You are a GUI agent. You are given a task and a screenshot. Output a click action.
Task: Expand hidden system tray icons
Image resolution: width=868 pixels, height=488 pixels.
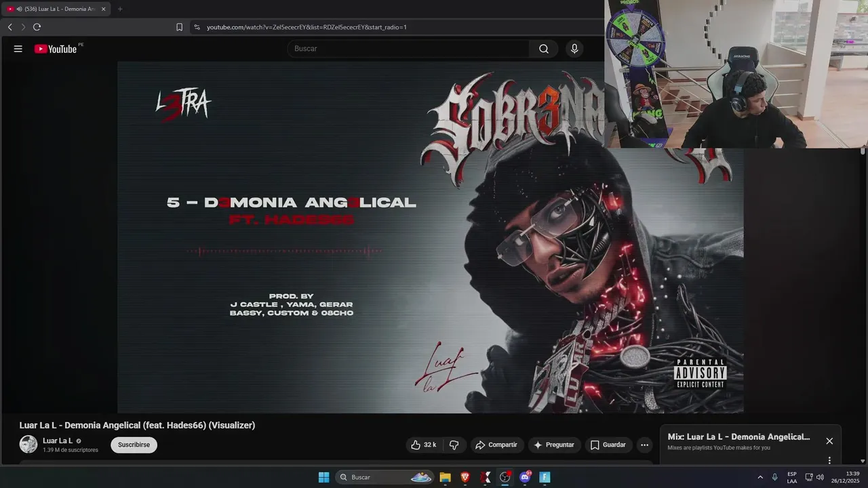[760, 477]
